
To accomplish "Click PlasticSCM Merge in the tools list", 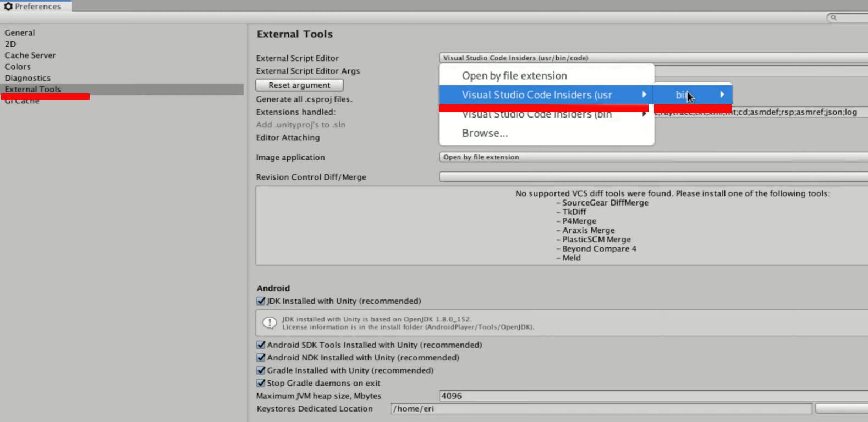I will (597, 240).
